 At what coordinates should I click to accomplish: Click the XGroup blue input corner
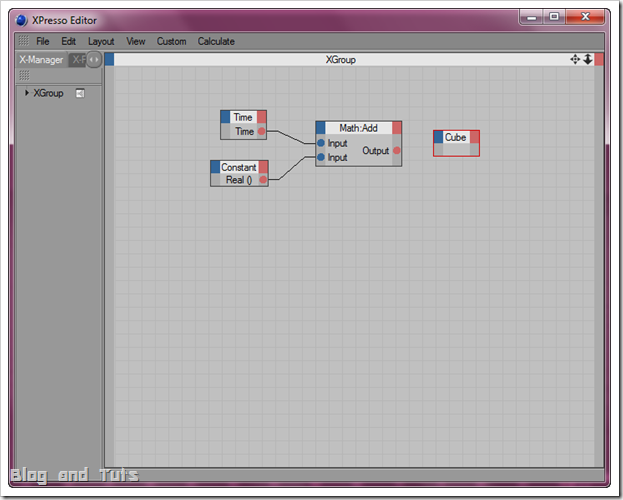coord(110,60)
